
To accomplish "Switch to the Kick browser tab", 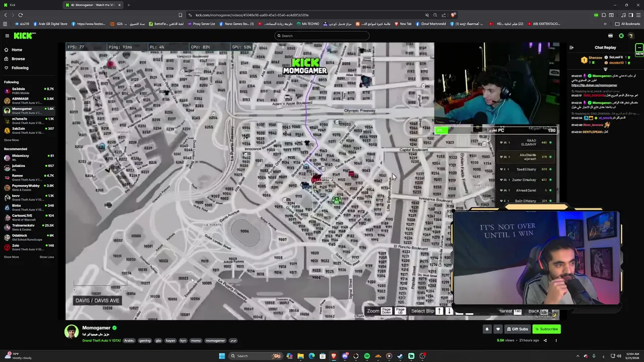I will (x=31, y=5).
